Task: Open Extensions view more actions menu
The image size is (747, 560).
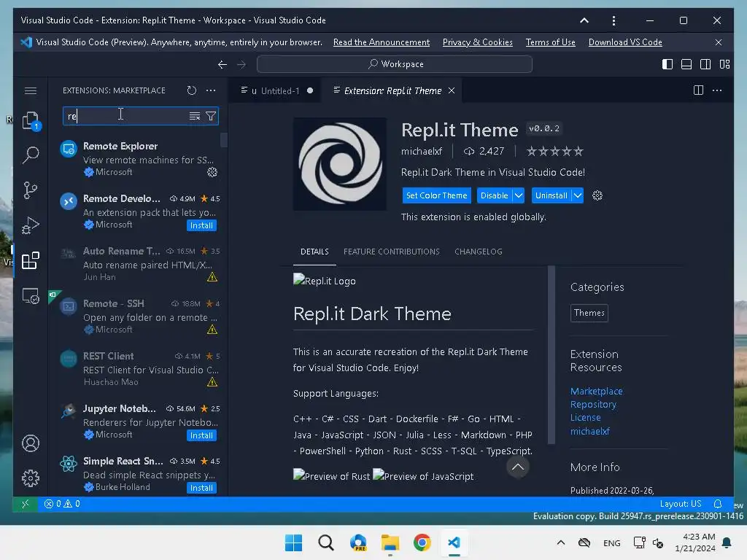Action: (211, 90)
